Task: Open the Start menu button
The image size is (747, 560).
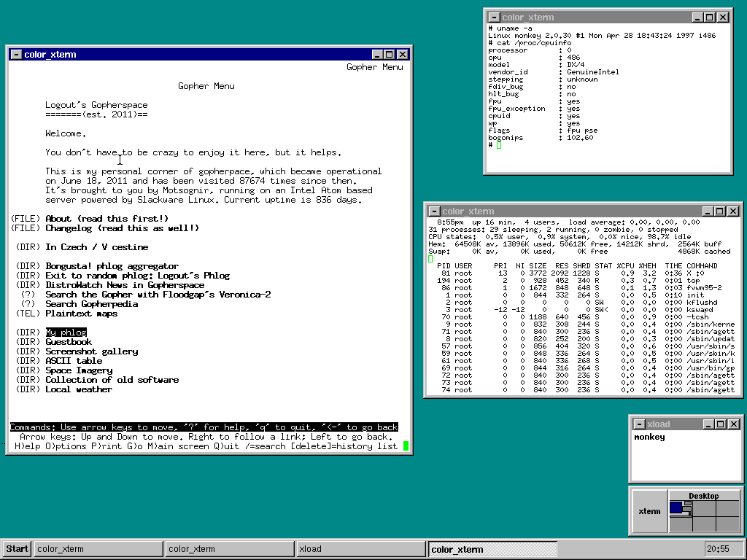Action: (16, 549)
